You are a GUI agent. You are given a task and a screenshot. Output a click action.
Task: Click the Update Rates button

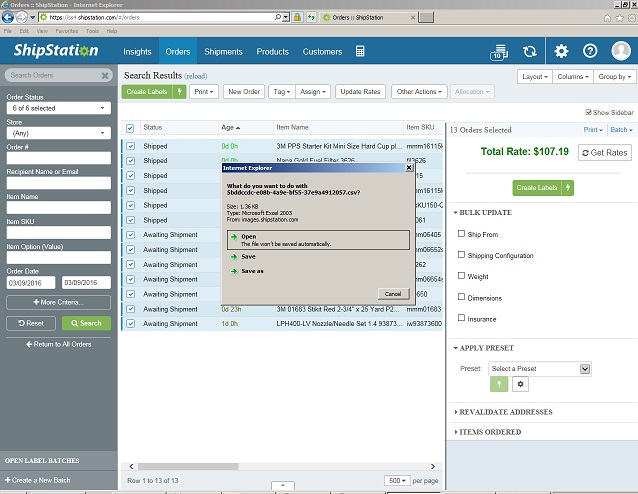[x=360, y=92]
